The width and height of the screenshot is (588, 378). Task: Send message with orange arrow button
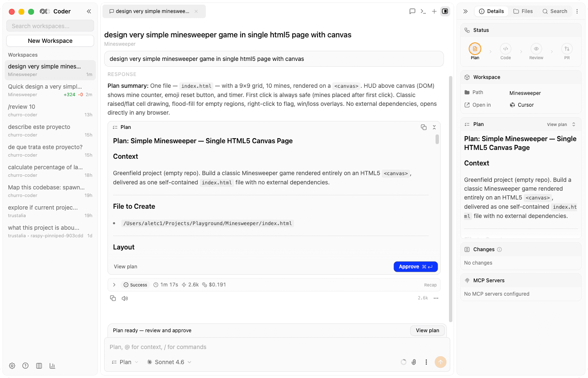(441, 362)
